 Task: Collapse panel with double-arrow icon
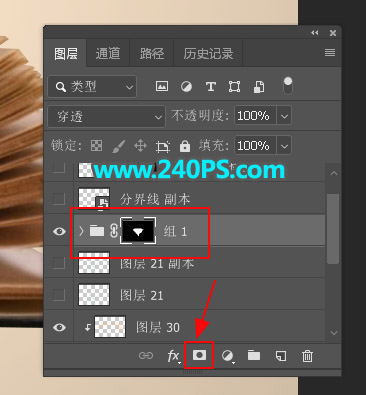(x=314, y=33)
